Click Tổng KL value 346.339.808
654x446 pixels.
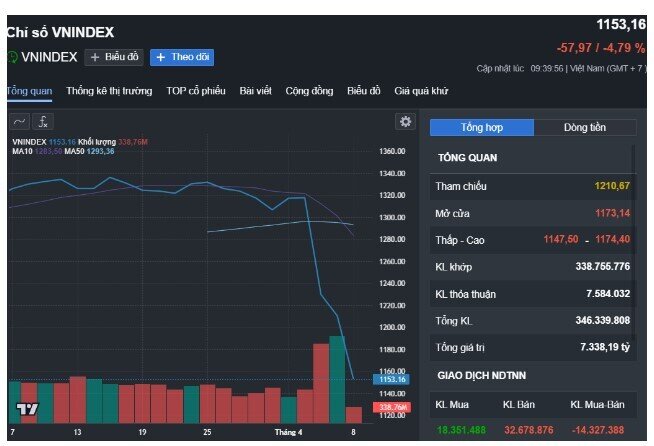[x=603, y=320]
